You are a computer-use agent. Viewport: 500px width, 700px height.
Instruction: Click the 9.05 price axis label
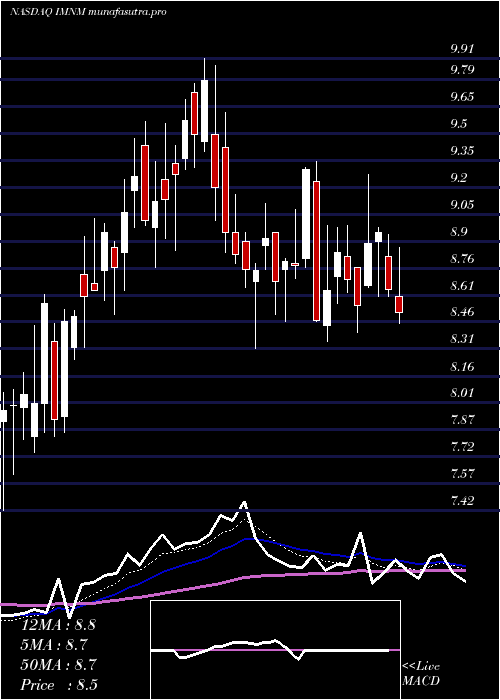(462, 205)
